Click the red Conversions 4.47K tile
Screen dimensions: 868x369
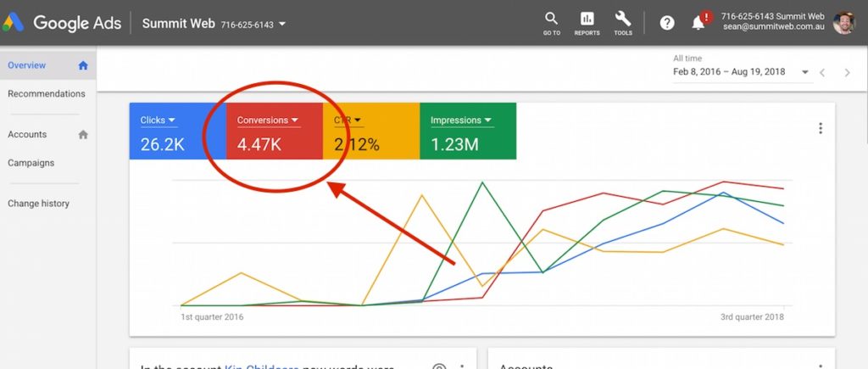pyautogui.click(x=275, y=131)
